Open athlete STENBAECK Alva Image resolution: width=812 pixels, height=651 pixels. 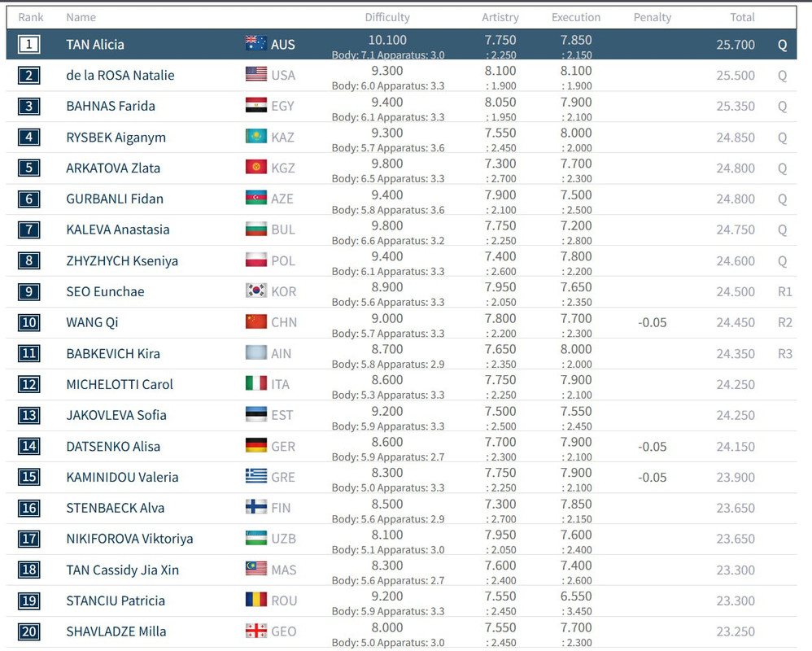click(x=116, y=508)
